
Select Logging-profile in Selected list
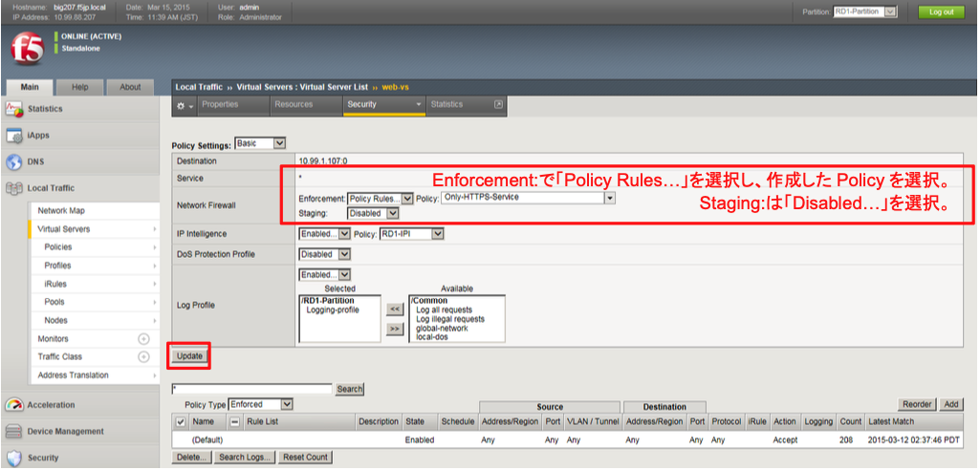click(x=333, y=310)
